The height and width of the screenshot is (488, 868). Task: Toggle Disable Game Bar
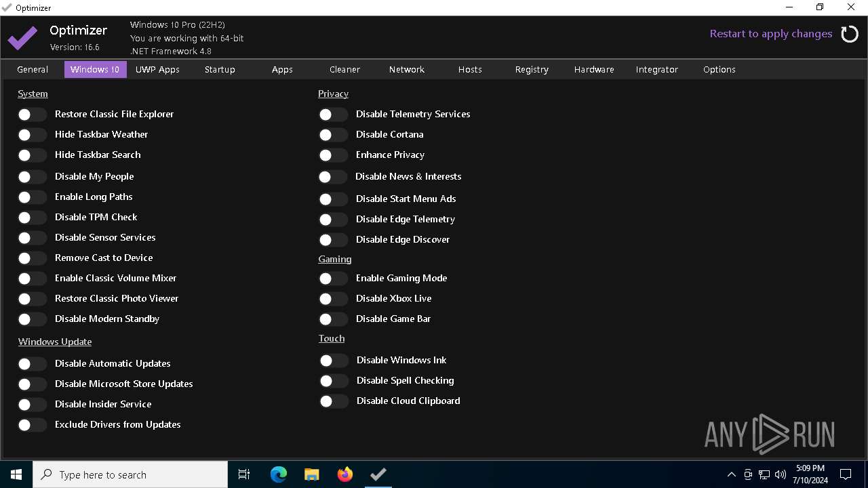coord(333,319)
